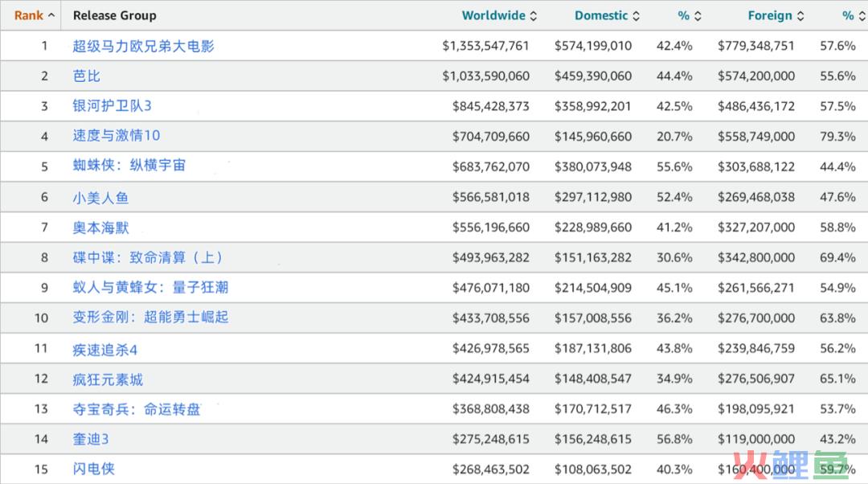This screenshot has width=868, height=484.
Task: Open the 疯狂元素城 link
Action: 108,380
